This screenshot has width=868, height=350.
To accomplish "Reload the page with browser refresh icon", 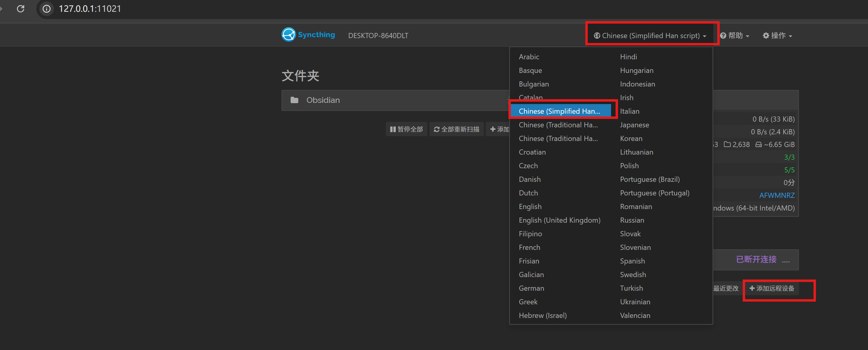I will pos(21,9).
